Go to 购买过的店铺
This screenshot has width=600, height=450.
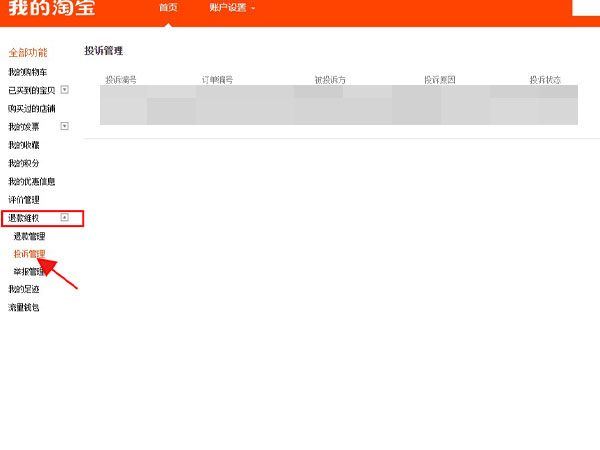click(x=31, y=108)
